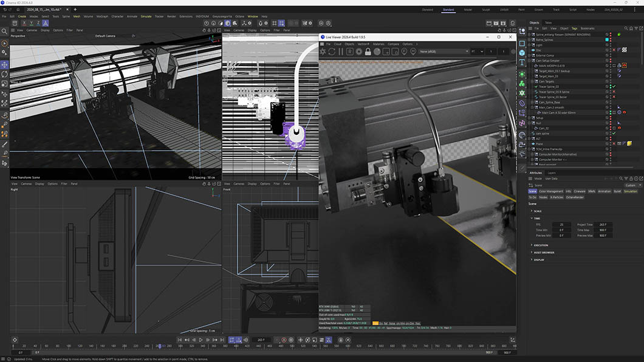Image resolution: width=644 pixels, height=362 pixels.
Task: Switch to the Color Management tab
Action: pos(551,191)
